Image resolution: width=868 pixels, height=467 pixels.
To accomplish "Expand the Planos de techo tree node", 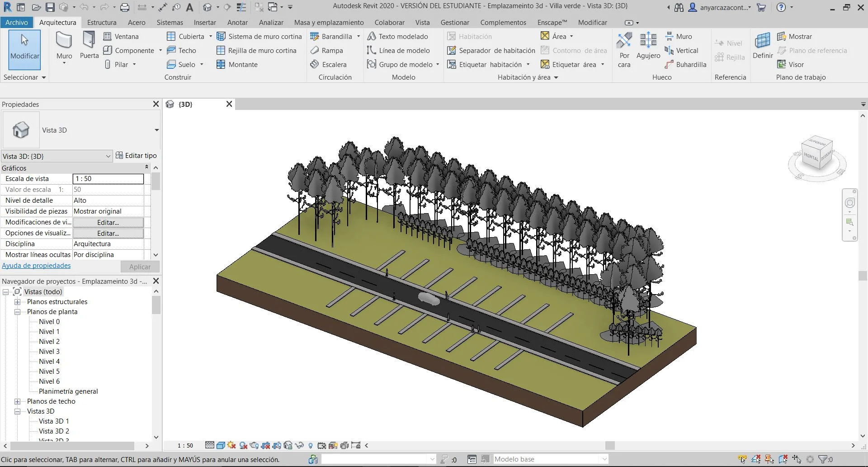I will pyautogui.click(x=18, y=401).
